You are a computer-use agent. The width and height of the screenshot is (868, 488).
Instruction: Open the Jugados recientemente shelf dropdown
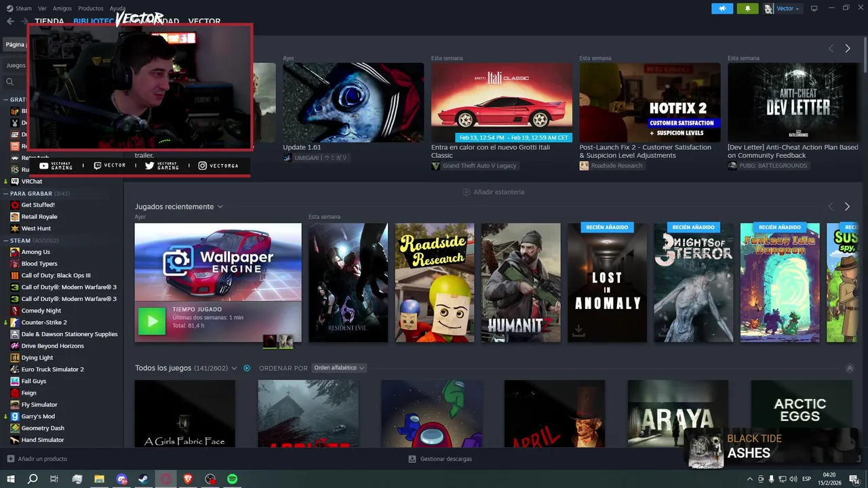220,207
